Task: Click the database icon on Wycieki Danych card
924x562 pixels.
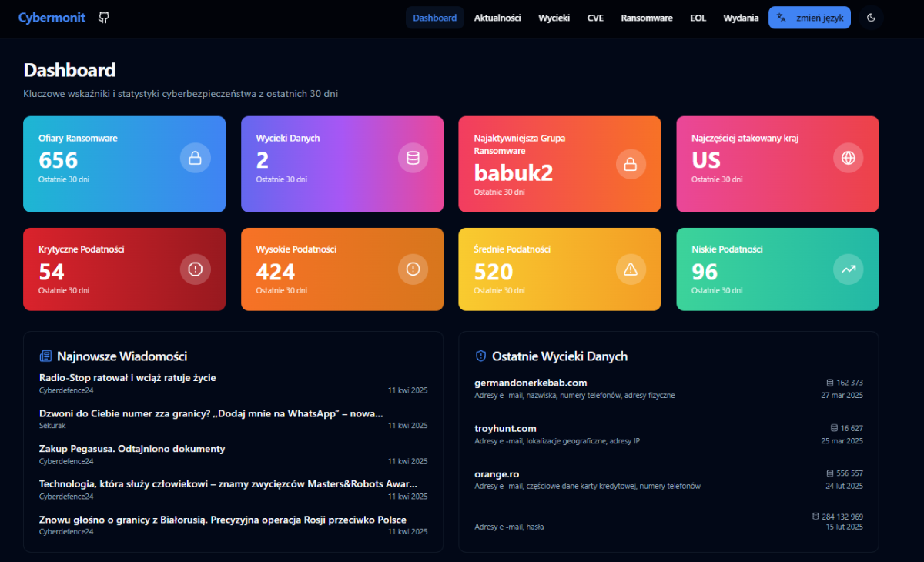Action: tap(413, 157)
